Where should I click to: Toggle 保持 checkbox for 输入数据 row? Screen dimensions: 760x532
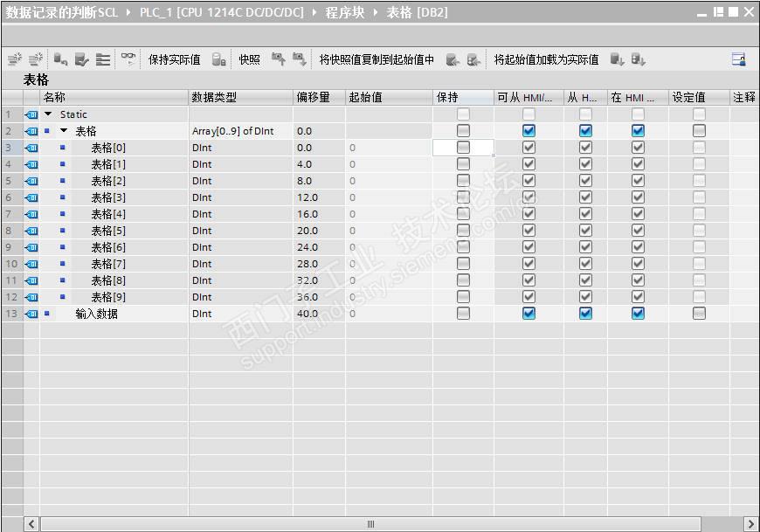(463, 314)
